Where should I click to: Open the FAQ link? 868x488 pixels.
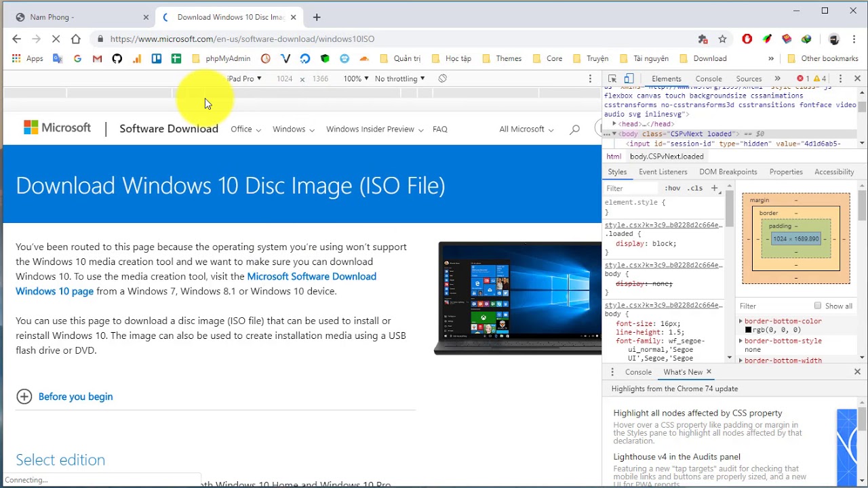pyautogui.click(x=440, y=129)
